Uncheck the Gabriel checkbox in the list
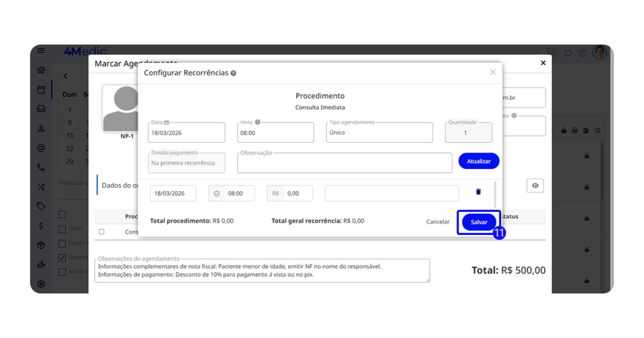Image resolution: width=644 pixels, height=338 pixels. pos(62,258)
